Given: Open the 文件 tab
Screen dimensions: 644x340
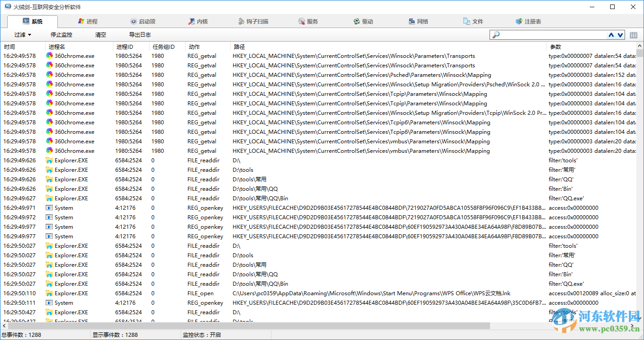Looking at the screenshot, I should point(473,21).
